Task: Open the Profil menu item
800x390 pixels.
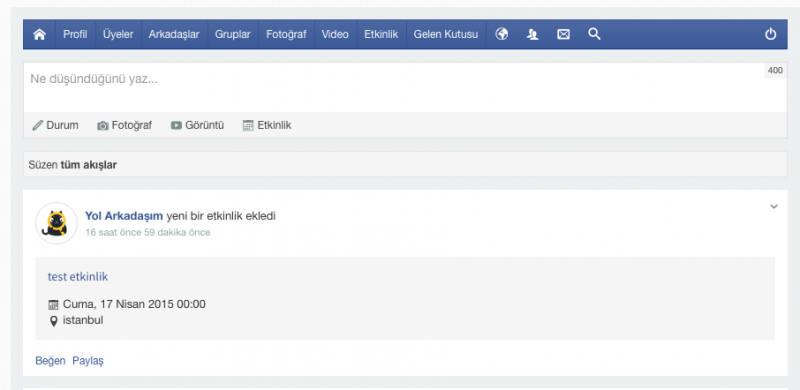Action: (x=75, y=34)
